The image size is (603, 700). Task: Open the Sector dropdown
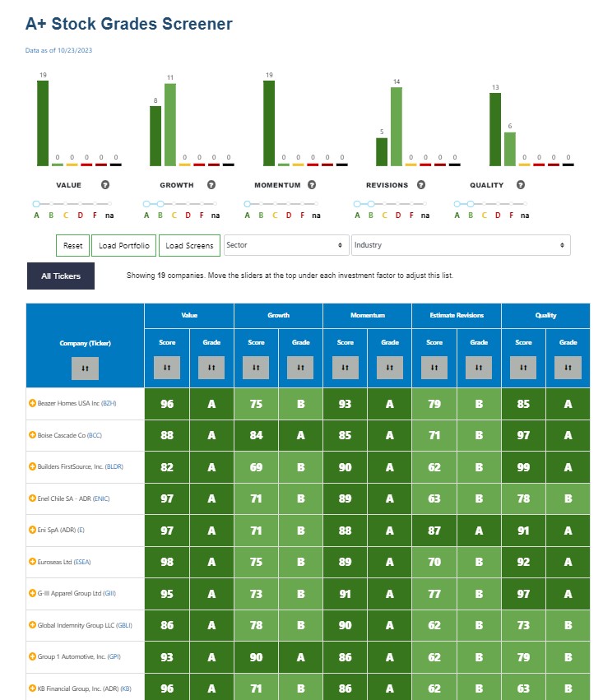coord(286,245)
